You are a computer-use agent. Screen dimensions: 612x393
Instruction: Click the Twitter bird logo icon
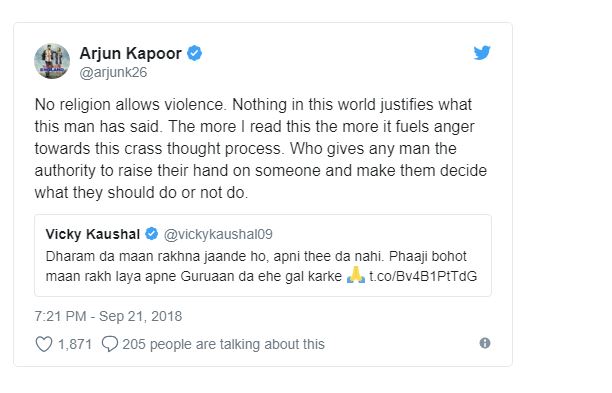(x=482, y=53)
